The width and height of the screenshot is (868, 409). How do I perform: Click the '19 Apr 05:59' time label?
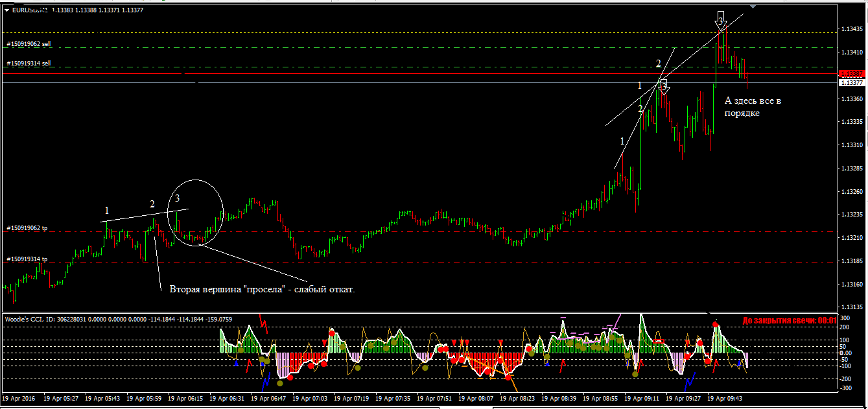(x=143, y=399)
